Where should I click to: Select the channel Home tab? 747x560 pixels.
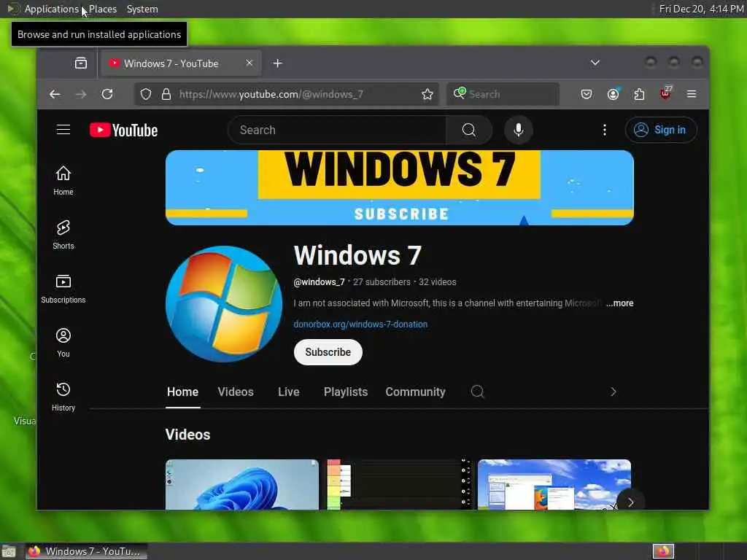[182, 392]
